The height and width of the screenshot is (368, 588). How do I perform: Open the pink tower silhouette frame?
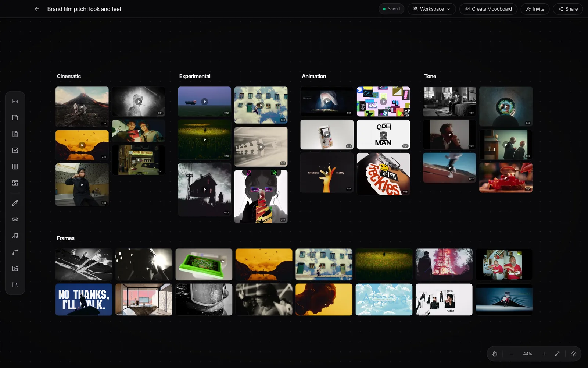[444, 265]
